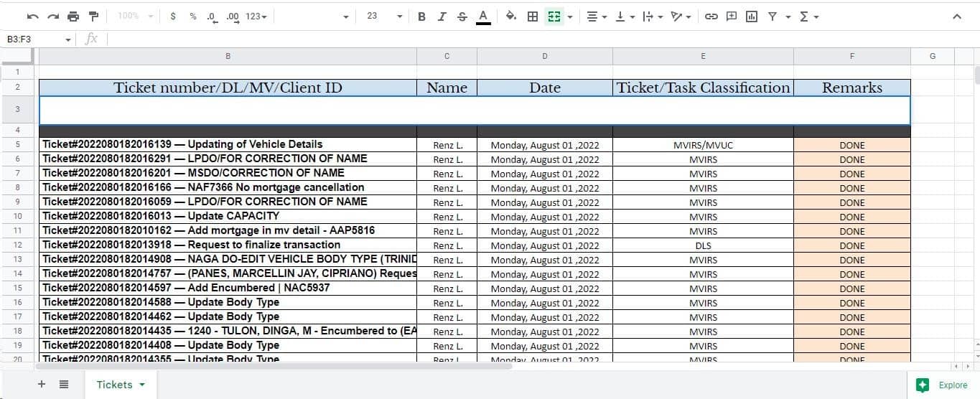Open the all sheets list icon
980x399 pixels.
pos(64,385)
